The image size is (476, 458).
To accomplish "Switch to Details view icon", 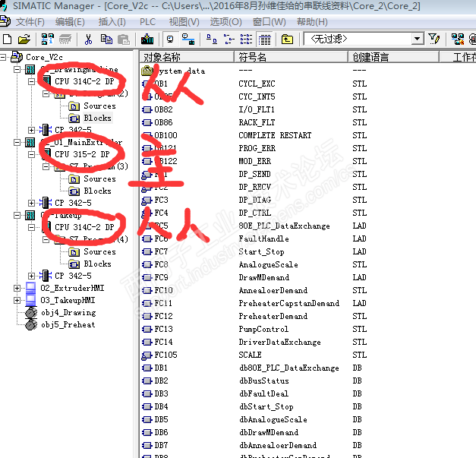I will point(264,39).
